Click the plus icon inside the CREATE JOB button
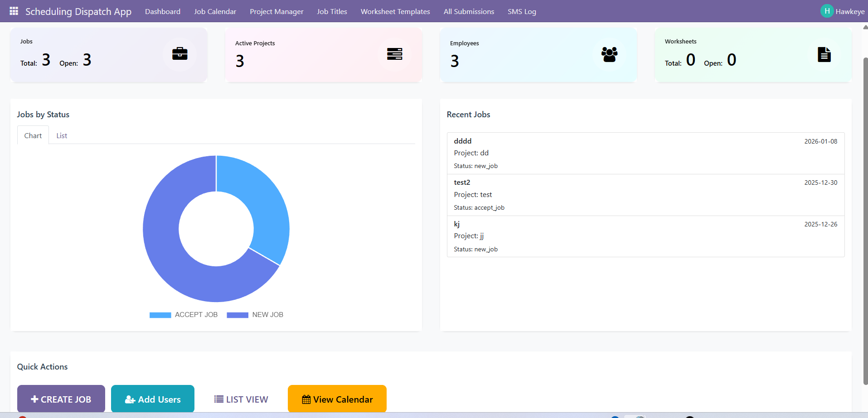 (34, 399)
